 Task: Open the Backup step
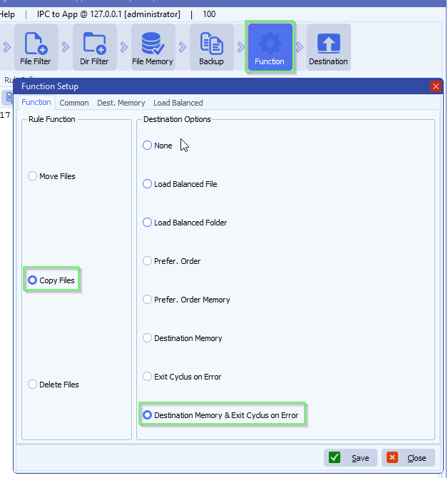[211, 47]
